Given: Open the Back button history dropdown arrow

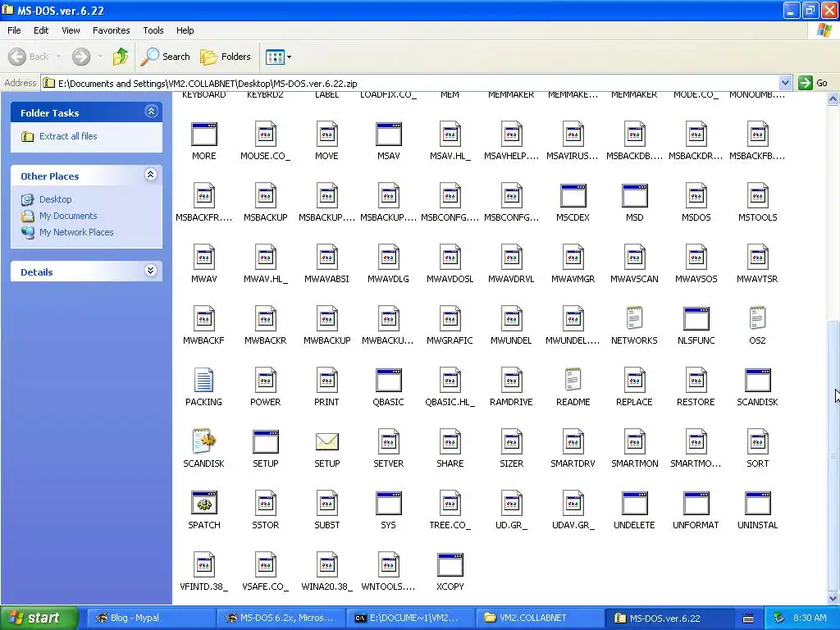Looking at the screenshot, I should point(58,57).
